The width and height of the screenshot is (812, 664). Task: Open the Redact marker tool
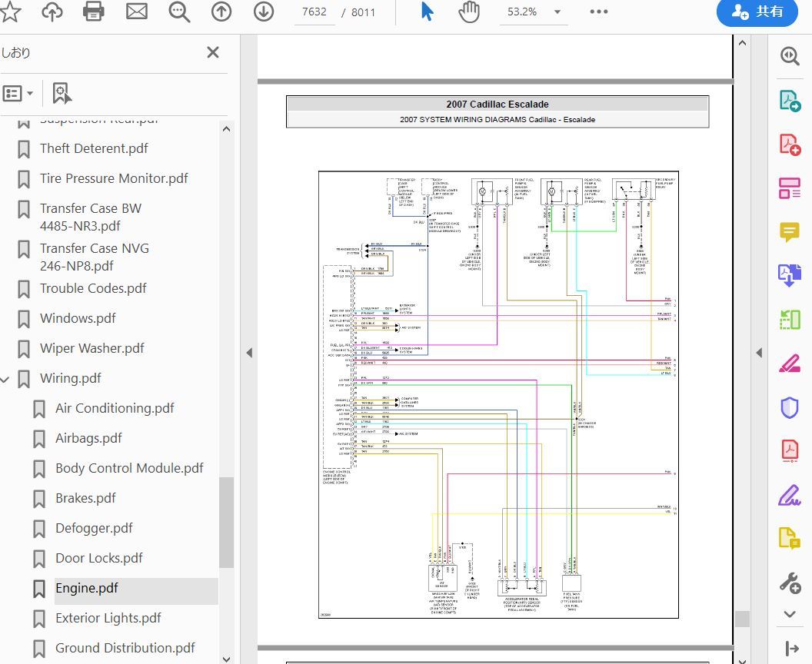pos(789,364)
